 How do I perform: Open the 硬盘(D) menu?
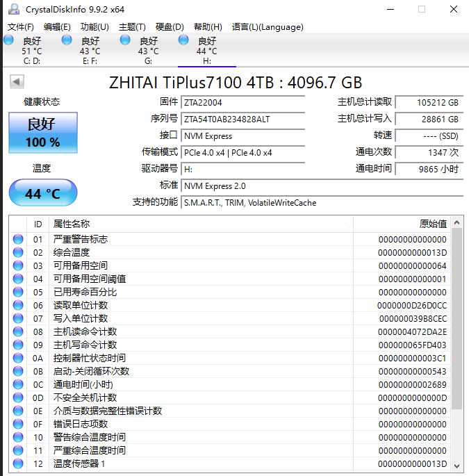click(170, 27)
